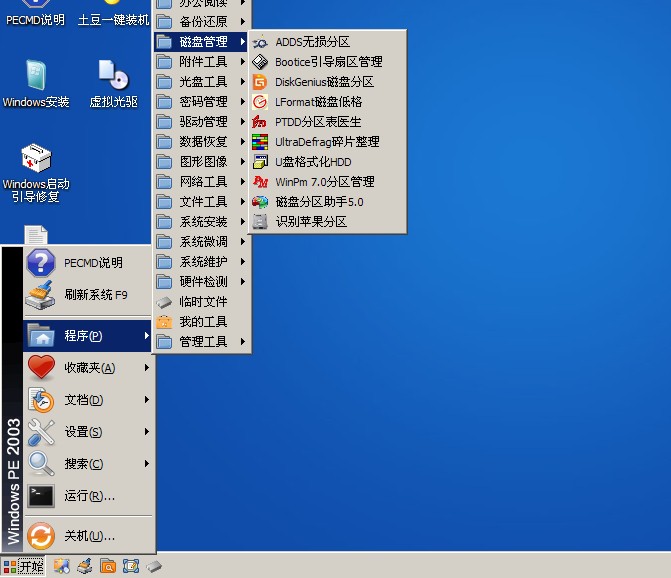Expand the 数据恢复 folder submenu

click(202, 142)
